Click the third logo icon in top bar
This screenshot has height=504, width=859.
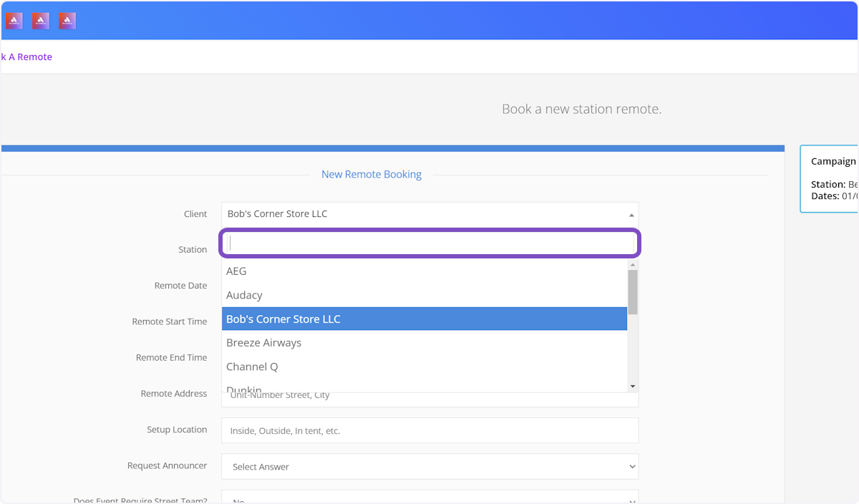click(67, 21)
